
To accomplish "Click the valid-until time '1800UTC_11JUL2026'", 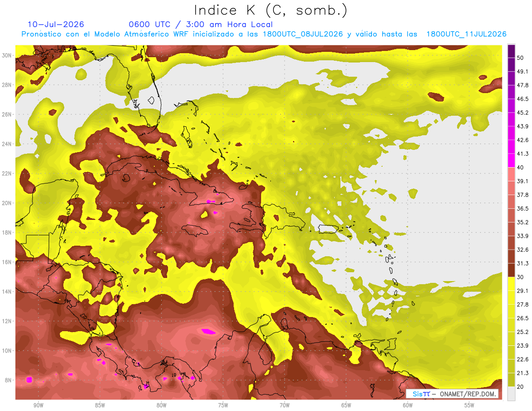I will point(466,34).
